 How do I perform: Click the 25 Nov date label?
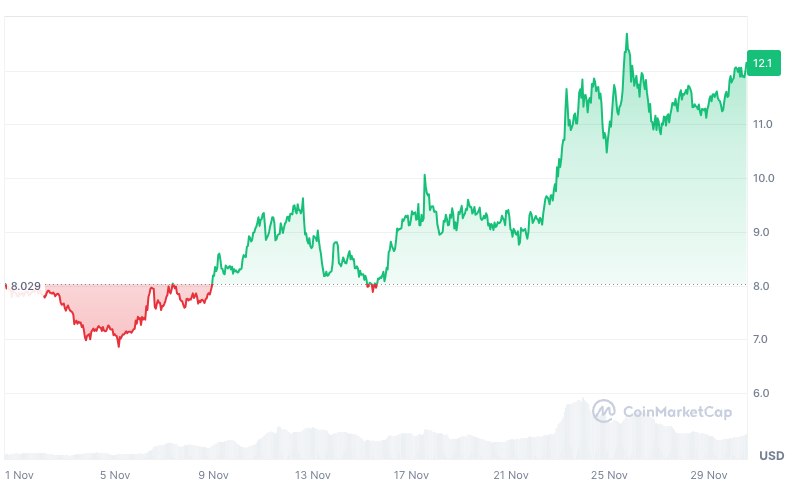click(x=609, y=476)
